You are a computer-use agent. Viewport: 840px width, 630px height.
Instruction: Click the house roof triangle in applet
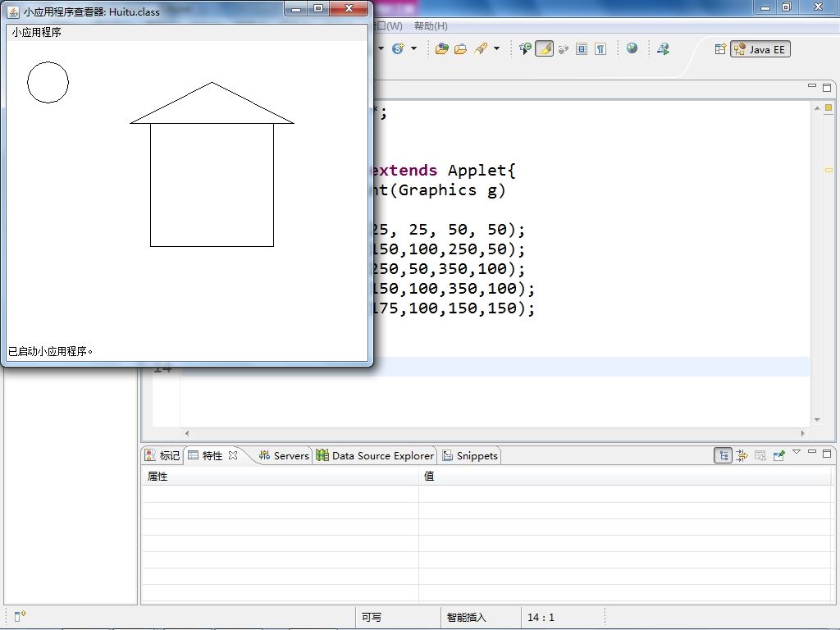pyautogui.click(x=212, y=107)
